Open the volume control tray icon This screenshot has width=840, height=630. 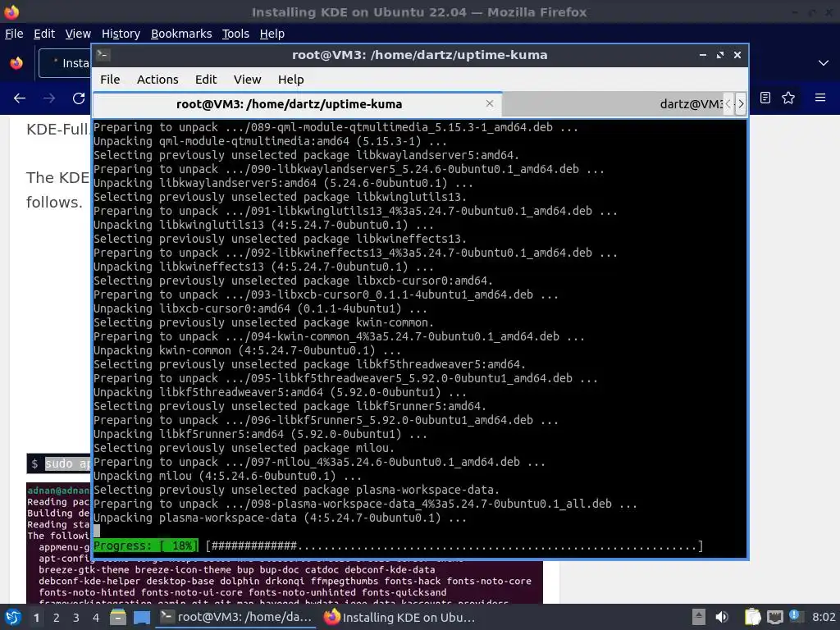pyautogui.click(x=722, y=617)
